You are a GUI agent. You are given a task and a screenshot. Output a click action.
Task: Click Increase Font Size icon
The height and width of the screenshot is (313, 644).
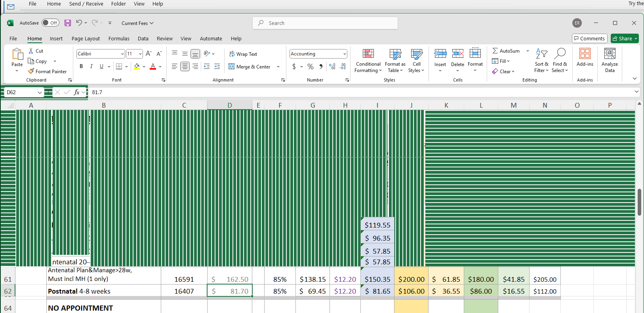[x=149, y=53]
